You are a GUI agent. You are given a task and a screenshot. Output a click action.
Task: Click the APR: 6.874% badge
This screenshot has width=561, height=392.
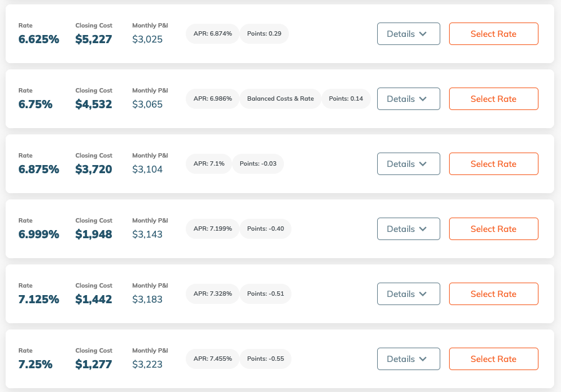click(x=213, y=34)
